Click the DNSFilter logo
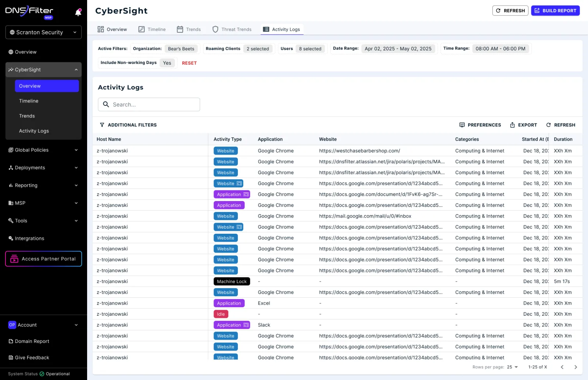This screenshot has width=588, height=380. click(x=29, y=11)
